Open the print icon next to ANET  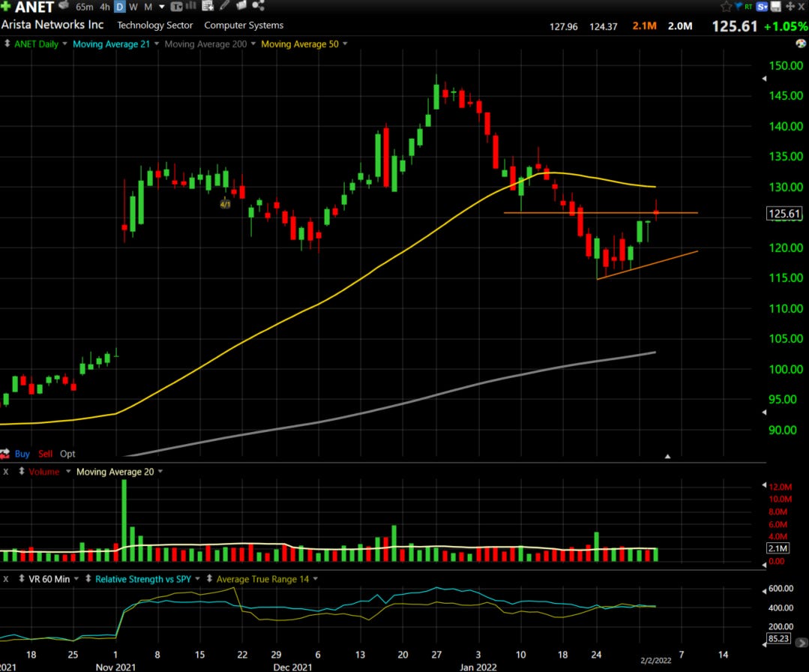(64, 6)
